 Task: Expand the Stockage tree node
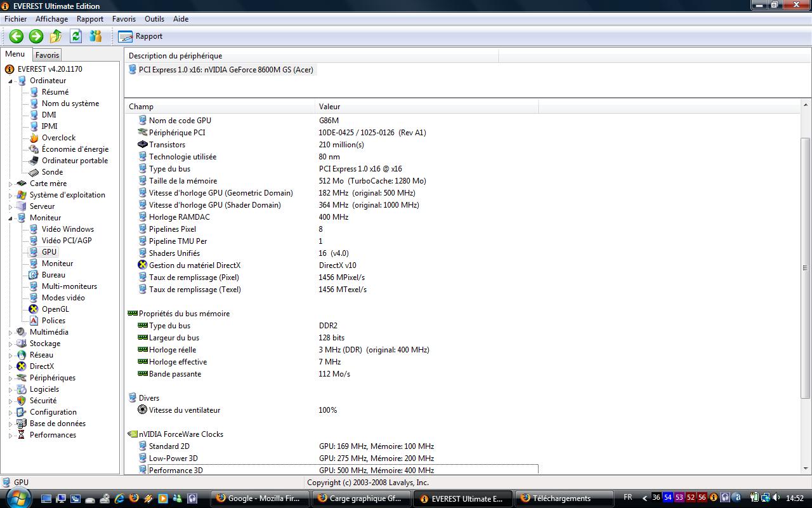click(x=11, y=344)
